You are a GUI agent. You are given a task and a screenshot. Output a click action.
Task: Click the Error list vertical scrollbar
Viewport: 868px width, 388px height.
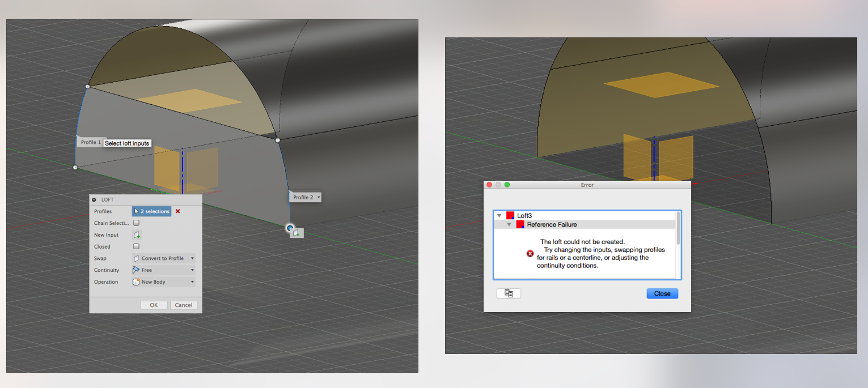click(x=678, y=228)
